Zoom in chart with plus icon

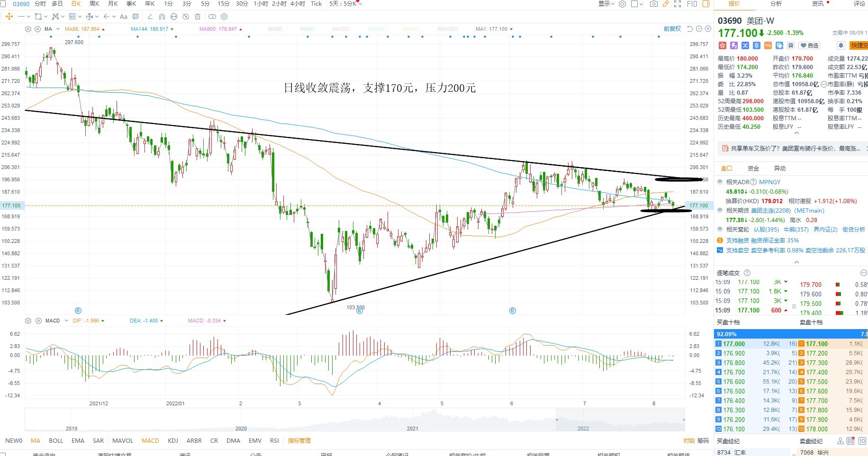[x=708, y=29]
